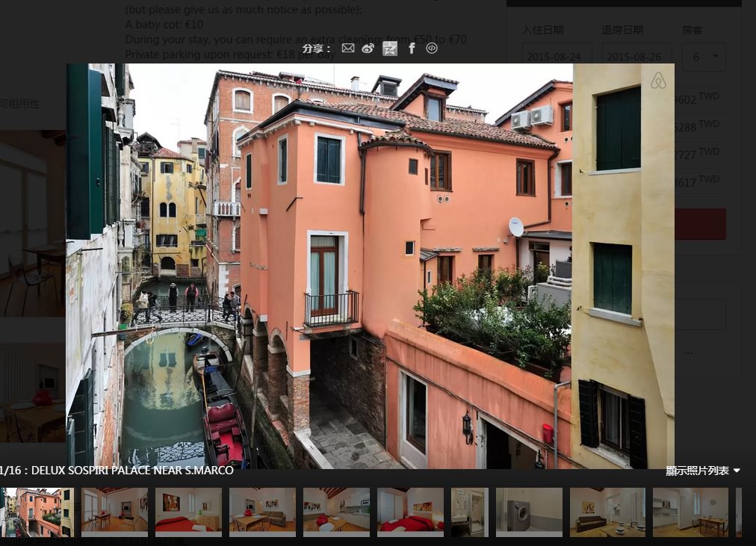Click the red booking button behind the photo
The width and height of the screenshot is (756, 546).
pyautogui.click(x=699, y=224)
